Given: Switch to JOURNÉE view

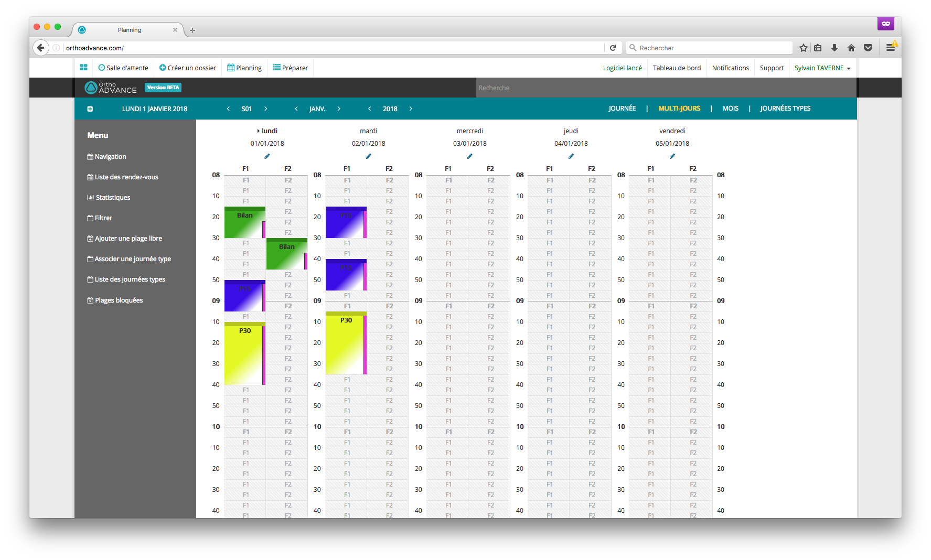Looking at the screenshot, I should [622, 109].
